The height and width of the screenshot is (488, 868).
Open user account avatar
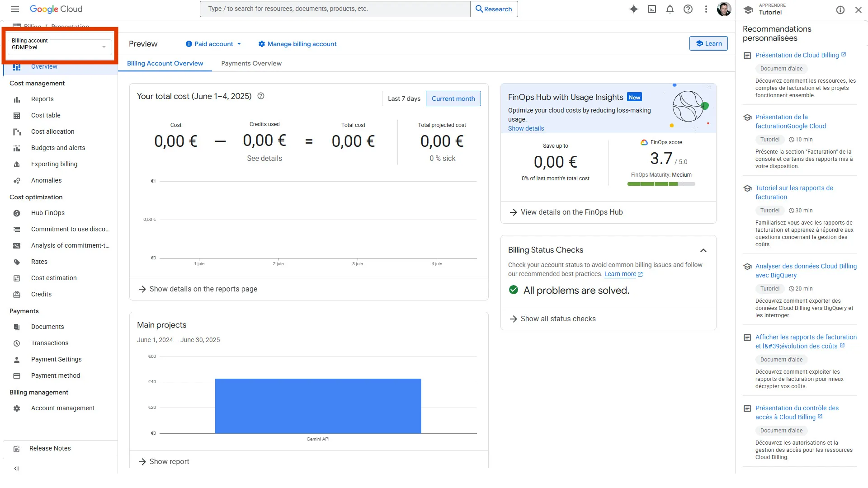[x=724, y=9]
